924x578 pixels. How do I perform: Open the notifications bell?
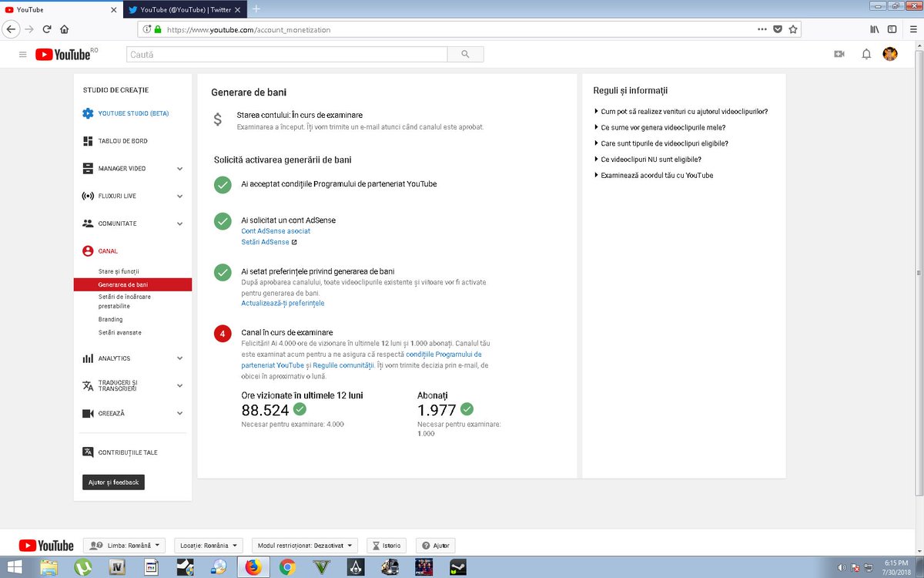[x=866, y=54]
